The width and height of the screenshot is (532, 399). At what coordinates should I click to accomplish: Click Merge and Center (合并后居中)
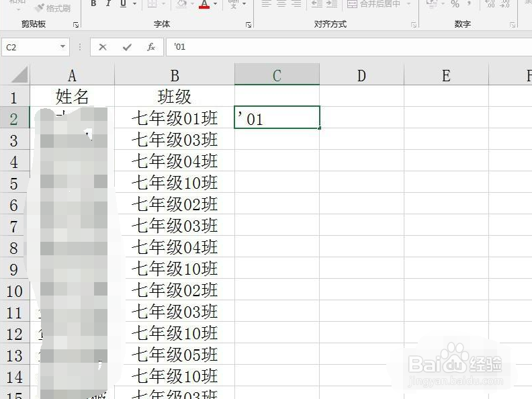(x=374, y=4)
